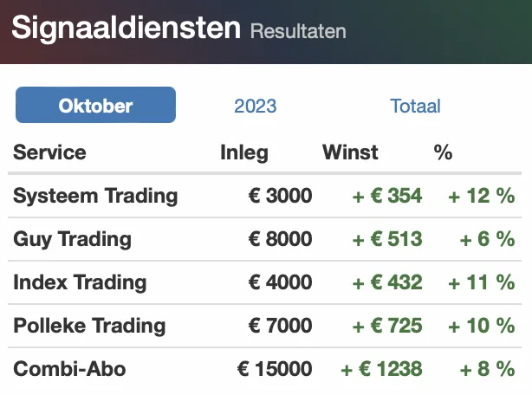Viewport: 532px width, 395px height.
Task: Open the Polleke Trading service row
Action: 264,326
